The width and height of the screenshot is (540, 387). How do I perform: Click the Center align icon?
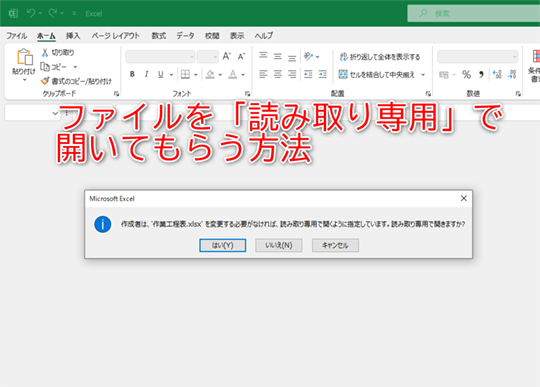[x=278, y=74]
